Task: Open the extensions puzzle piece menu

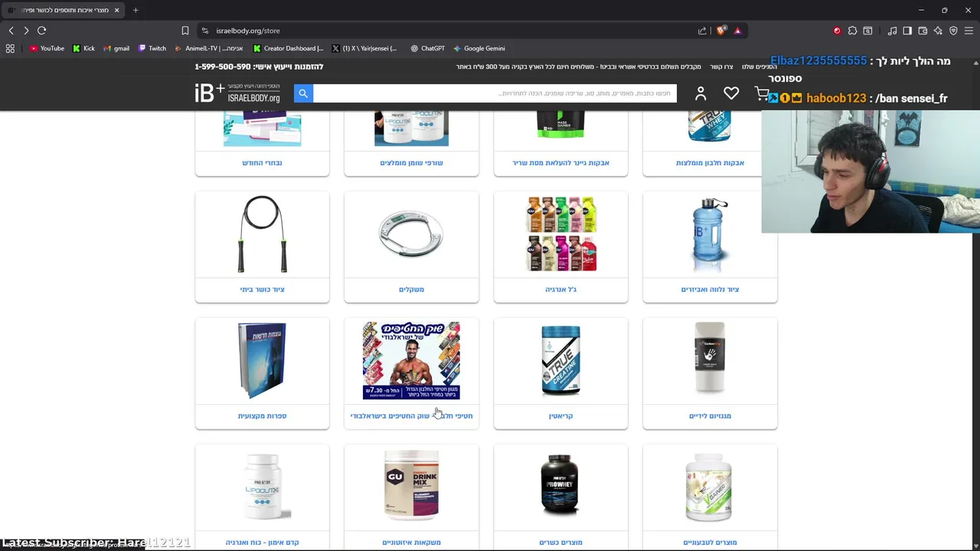Action: 852,31
